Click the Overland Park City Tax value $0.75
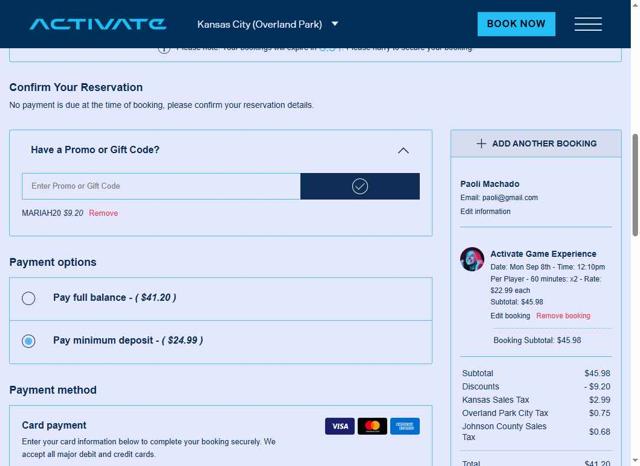The image size is (640, 466). (x=600, y=413)
